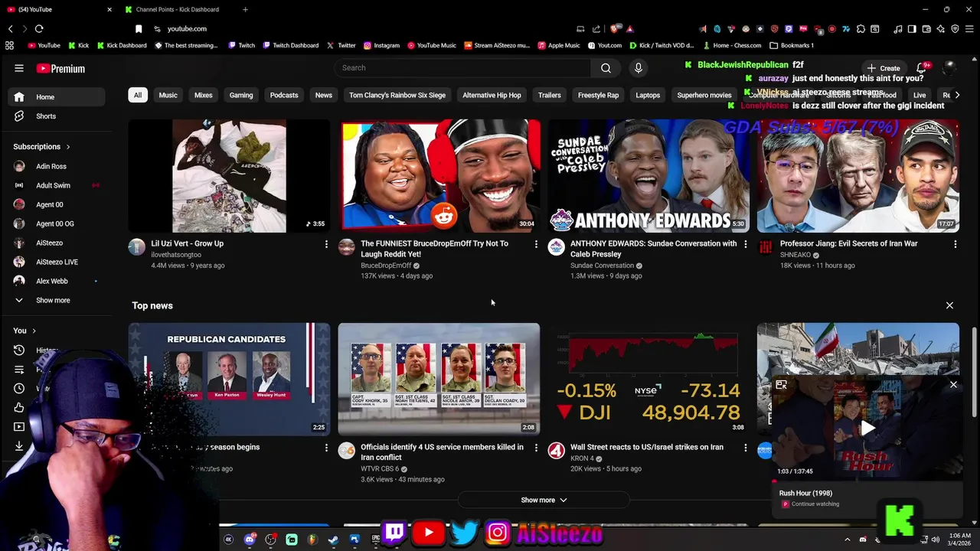Select the Music chip
This screenshot has height=551, width=980.
[x=168, y=95]
